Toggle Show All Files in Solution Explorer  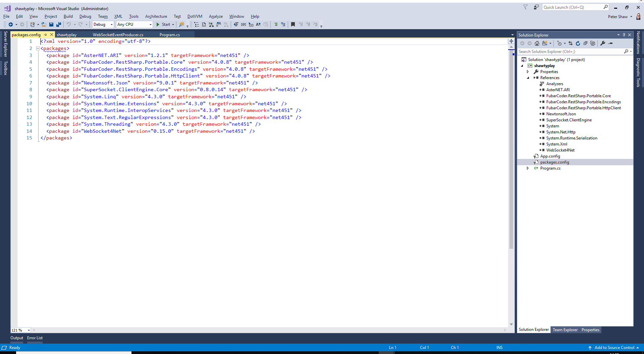(545, 43)
